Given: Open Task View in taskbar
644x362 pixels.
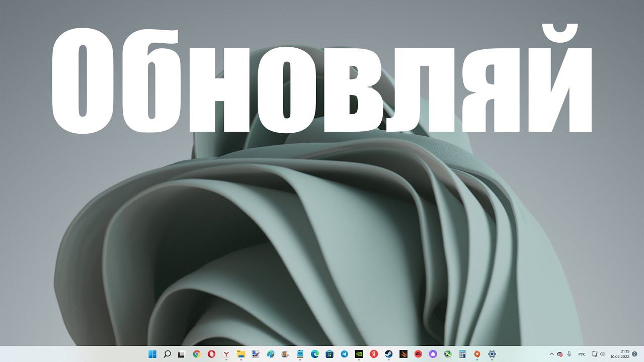Looking at the screenshot, I should 182,354.
